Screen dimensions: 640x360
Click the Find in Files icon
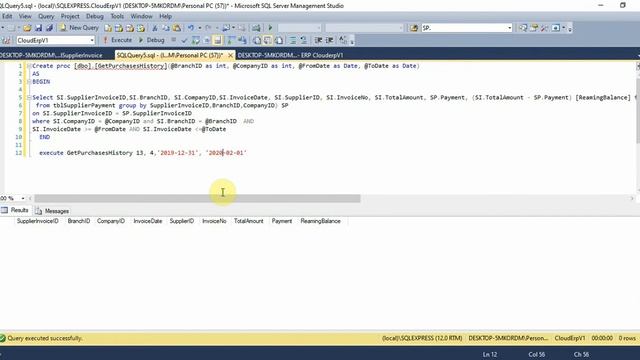(x=414, y=28)
